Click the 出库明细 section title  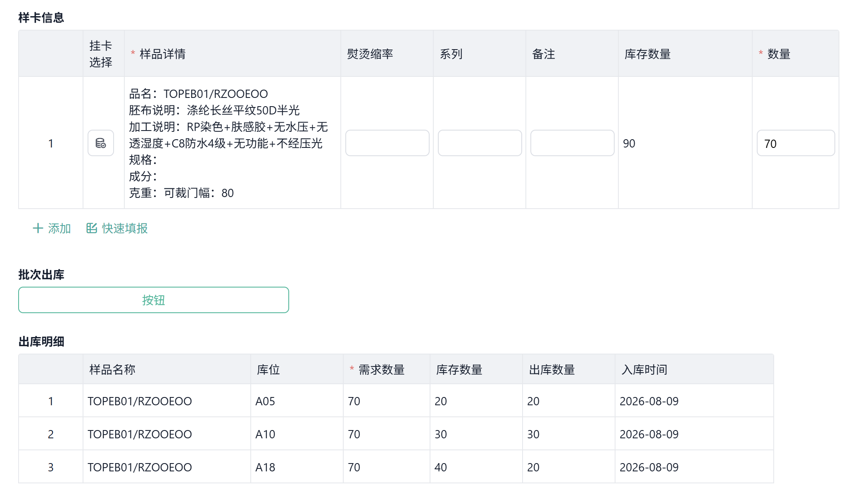coord(41,341)
